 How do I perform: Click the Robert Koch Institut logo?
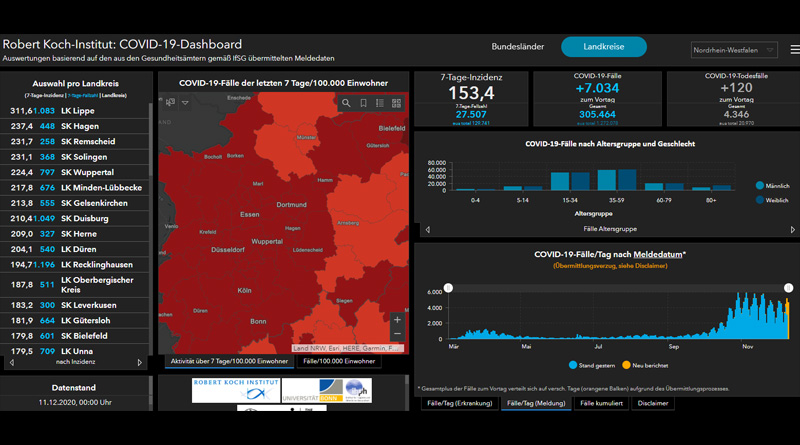[x=236, y=390]
